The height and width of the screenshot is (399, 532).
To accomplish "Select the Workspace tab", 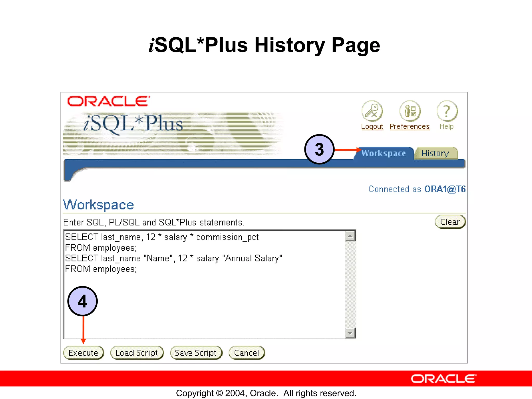I will click(383, 153).
